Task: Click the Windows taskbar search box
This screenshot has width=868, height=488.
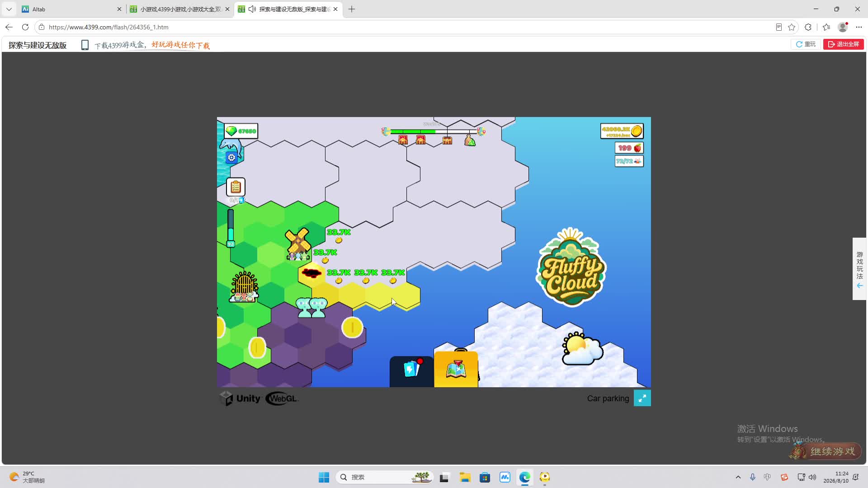Action: 384,477
